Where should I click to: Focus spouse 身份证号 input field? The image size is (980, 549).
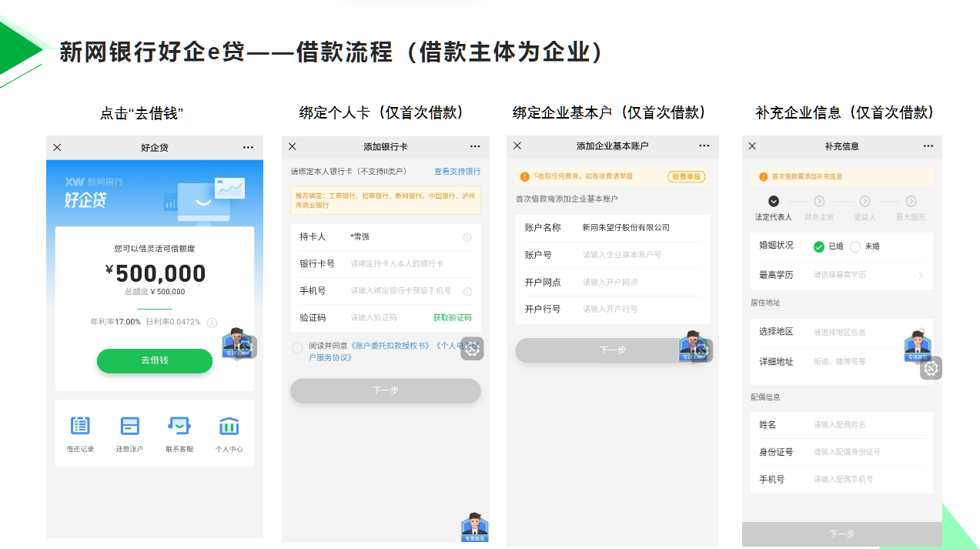click(842, 452)
